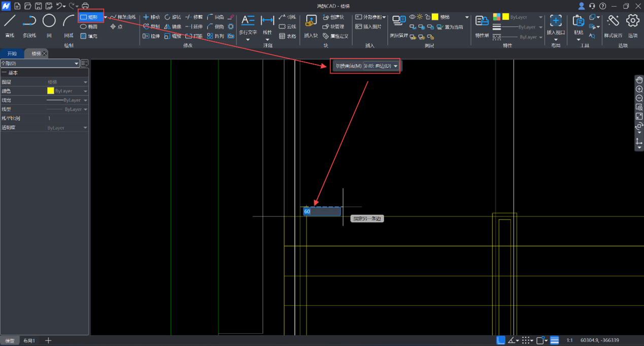The image size is (644, 346).
Task: Select the Circle (圆) tool
Action: [x=49, y=21]
